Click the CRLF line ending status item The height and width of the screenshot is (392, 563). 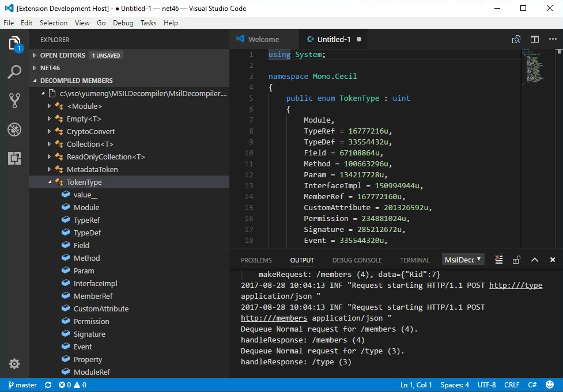512,385
